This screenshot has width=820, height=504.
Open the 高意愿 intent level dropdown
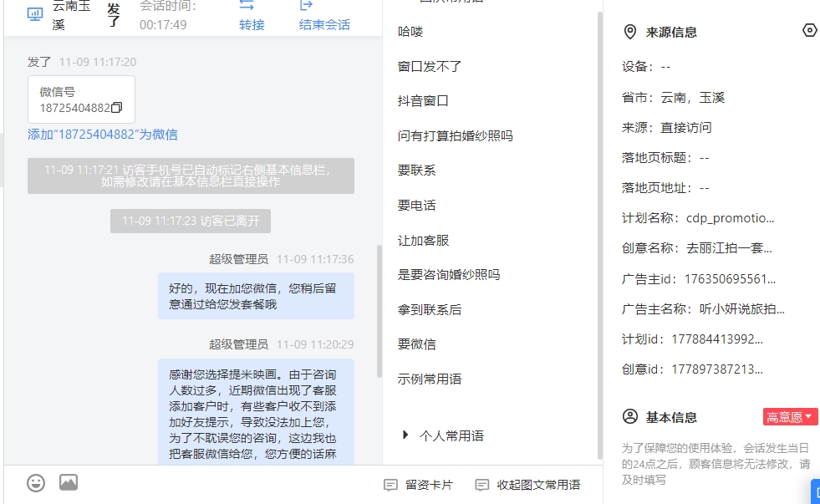point(790,417)
